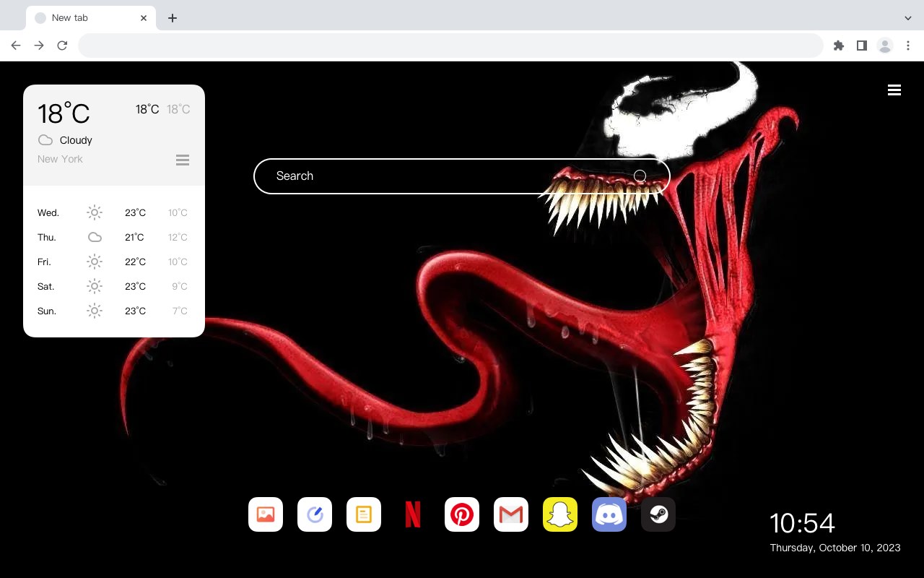This screenshot has width=924, height=578.
Task: Toggle the browser side panel
Action: point(861,46)
